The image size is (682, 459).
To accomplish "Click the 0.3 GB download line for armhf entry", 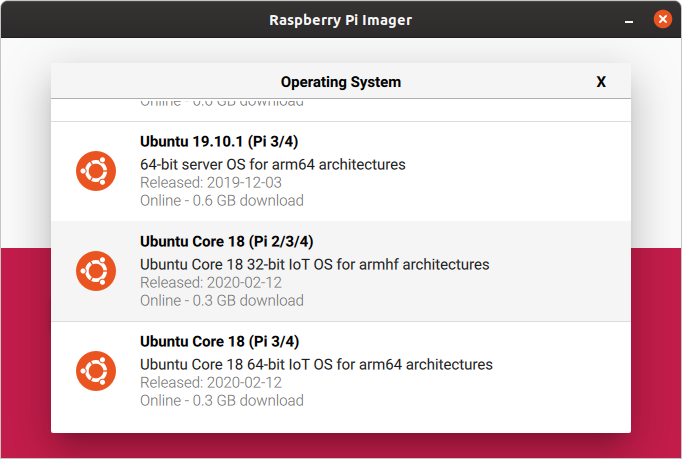I will click(221, 301).
